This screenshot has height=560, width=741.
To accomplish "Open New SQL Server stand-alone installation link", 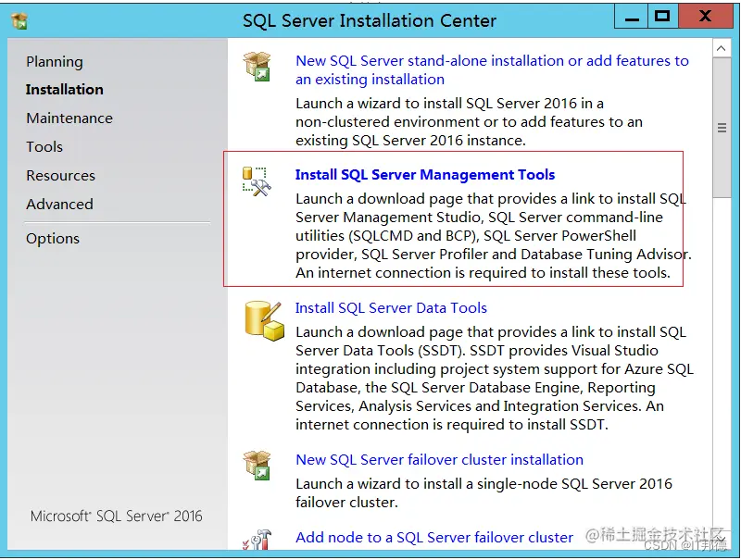I will click(492, 69).
